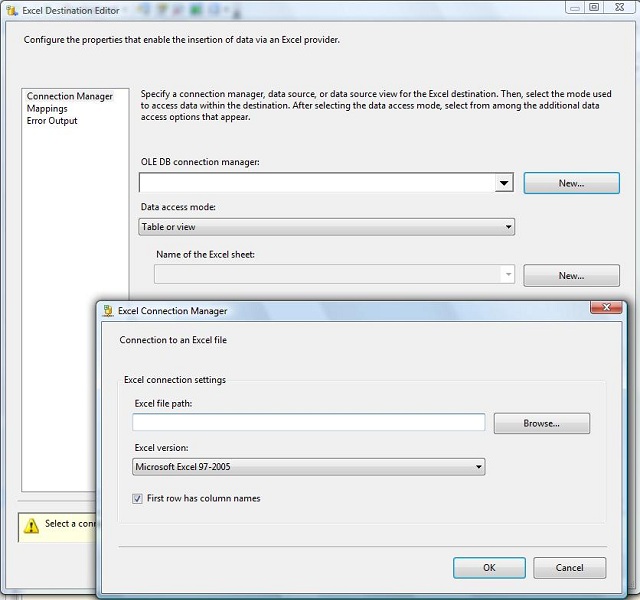
Task: Open the Error Output page
Action: tap(52, 121)
